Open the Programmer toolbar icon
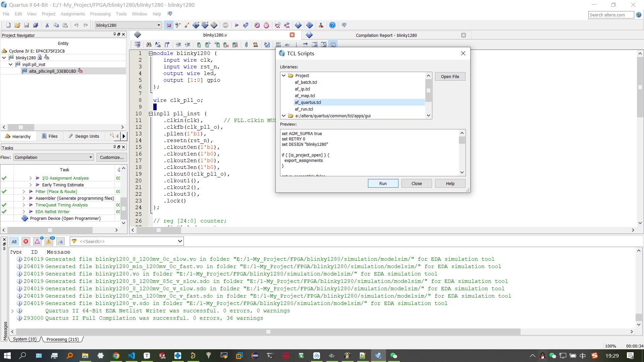The image size is (644, 362). (x=309, y=25)
